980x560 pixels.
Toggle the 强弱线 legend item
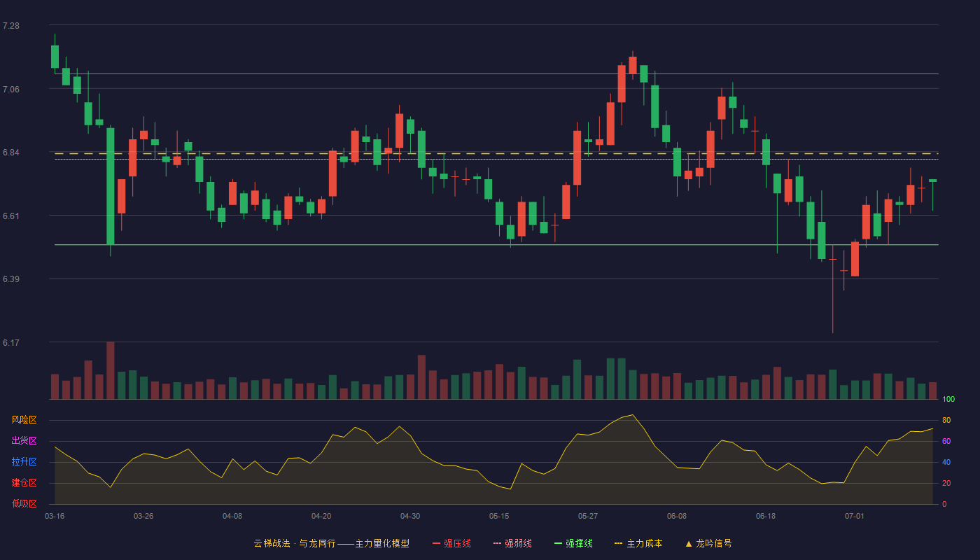click(x=512, y=543)
